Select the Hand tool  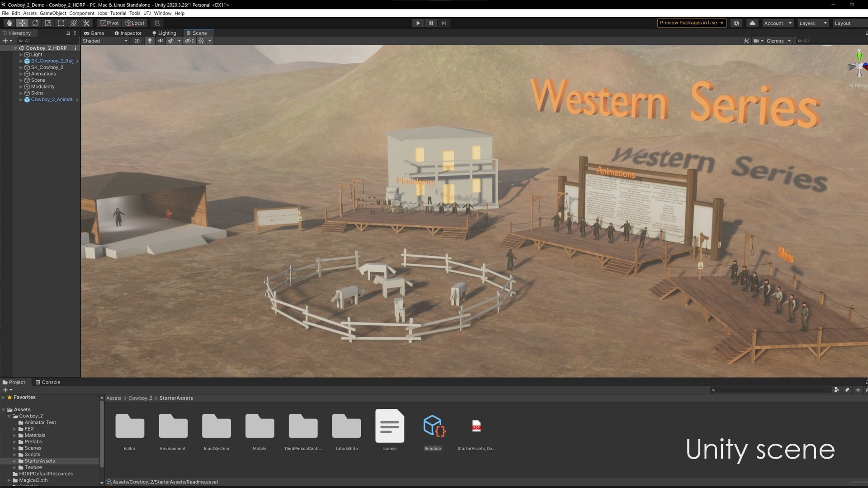coord(9,23)
